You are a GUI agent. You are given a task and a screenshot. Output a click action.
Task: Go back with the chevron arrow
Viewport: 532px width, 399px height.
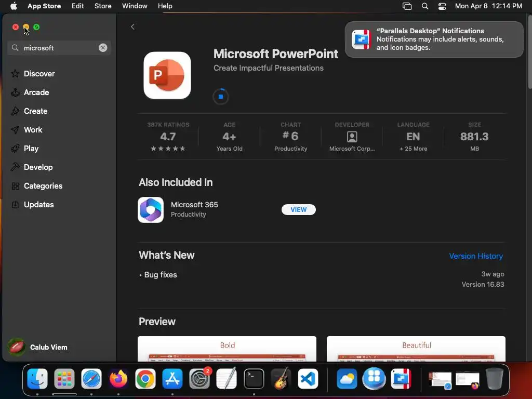coord(132,27)
